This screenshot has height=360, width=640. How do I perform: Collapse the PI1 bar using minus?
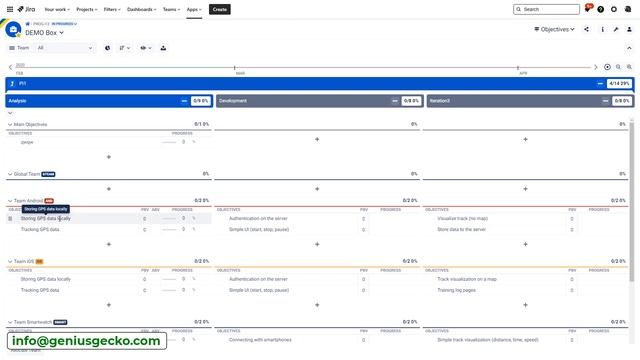coord(600,84)
